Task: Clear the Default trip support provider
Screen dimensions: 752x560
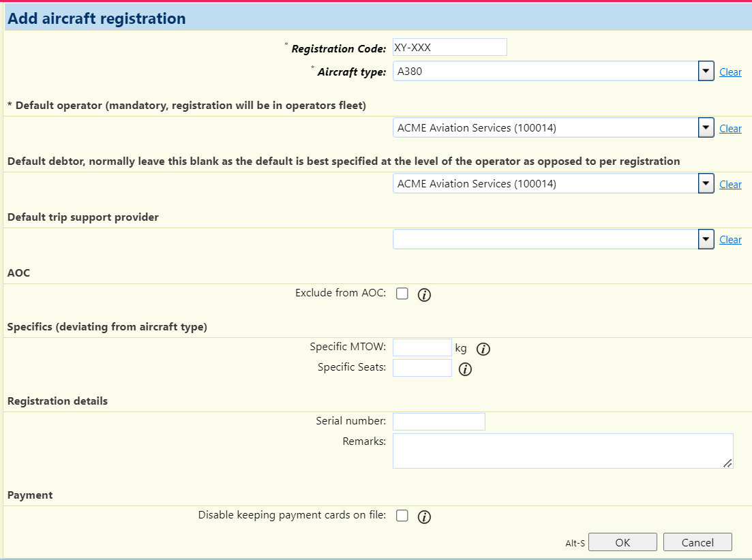Action: pos(730,240)
